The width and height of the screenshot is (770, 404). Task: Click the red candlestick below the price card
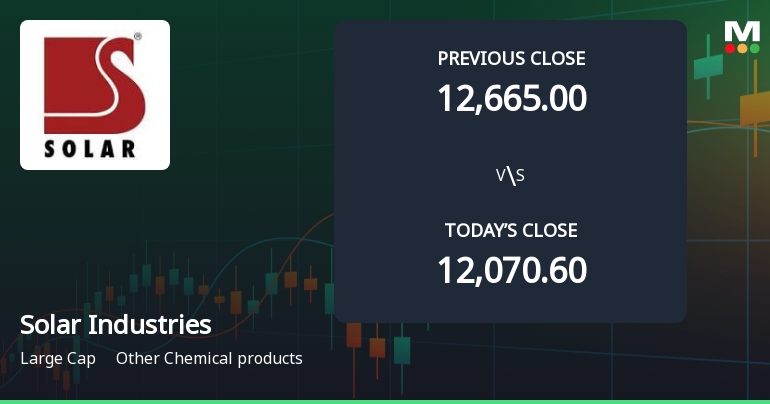tap(354, 336)
